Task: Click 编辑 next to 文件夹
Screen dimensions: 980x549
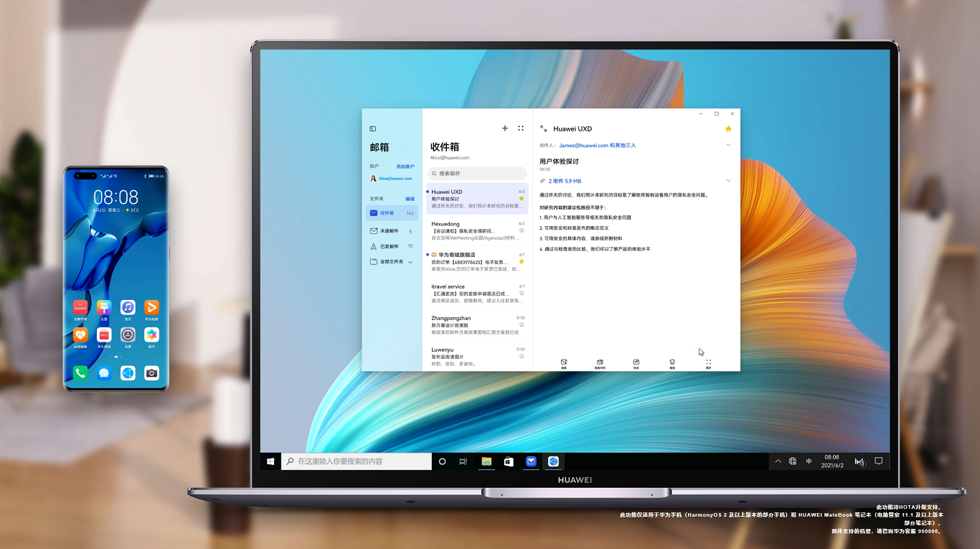Action: (x=410, y=199)
